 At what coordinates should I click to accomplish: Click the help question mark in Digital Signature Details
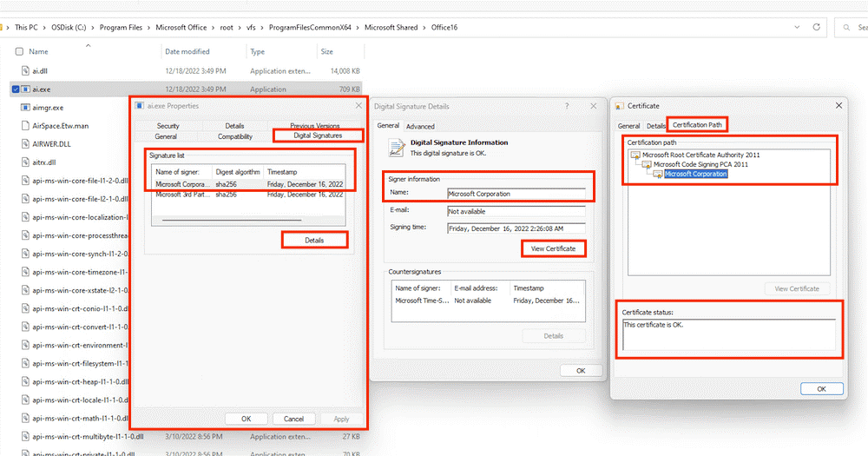pos(566,106)
